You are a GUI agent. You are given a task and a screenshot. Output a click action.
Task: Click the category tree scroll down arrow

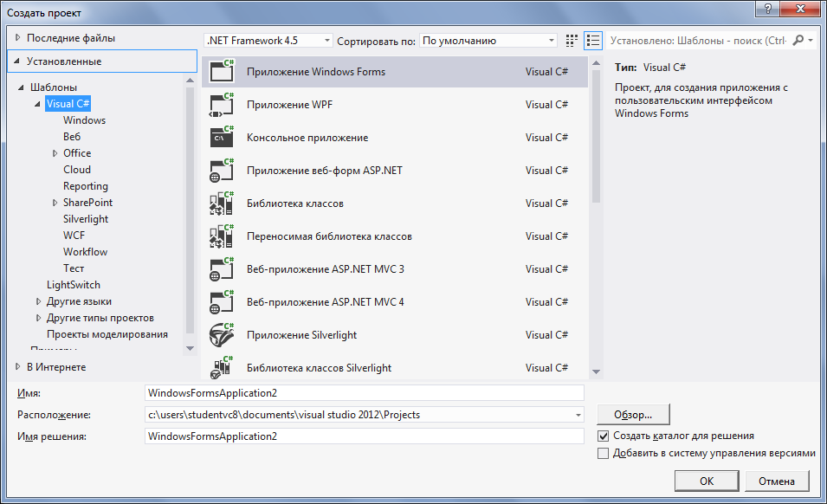point(191,348)
